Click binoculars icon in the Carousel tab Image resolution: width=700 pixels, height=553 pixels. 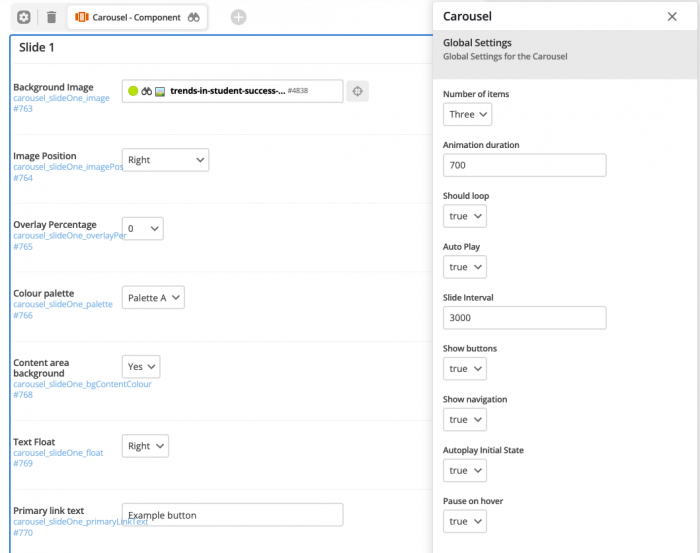click(x=193, y=17)
